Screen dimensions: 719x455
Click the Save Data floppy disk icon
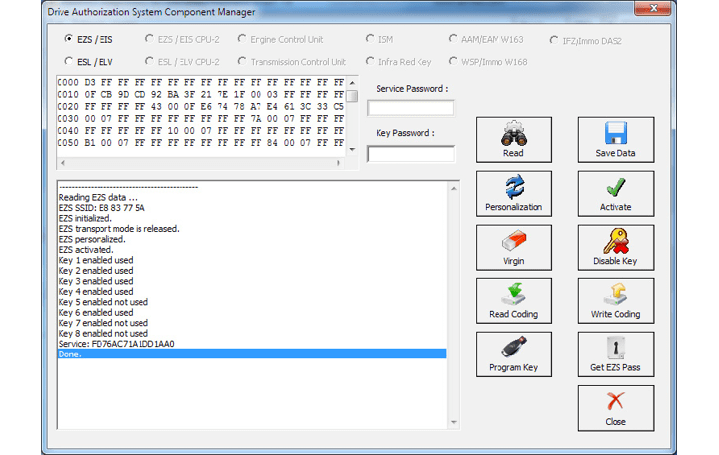(615, 140)
